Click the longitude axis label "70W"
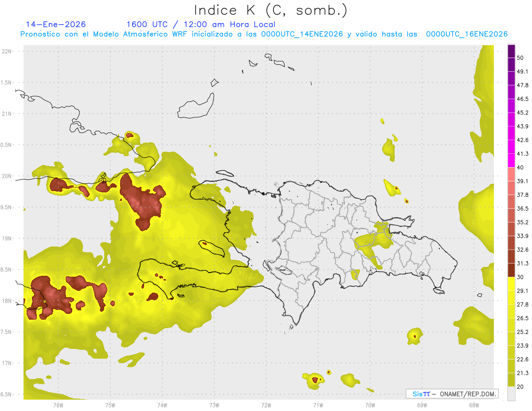This screenshot has width=532, height=411. [x=370, y=405]
